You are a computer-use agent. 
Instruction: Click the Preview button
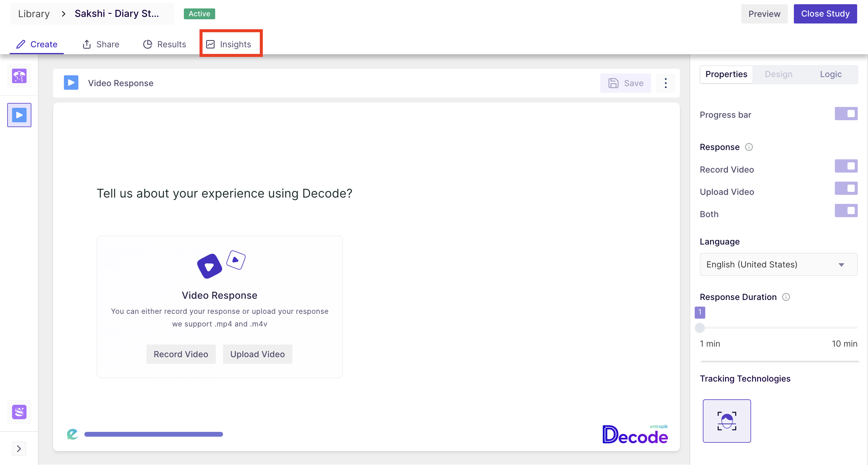[764, 14]
